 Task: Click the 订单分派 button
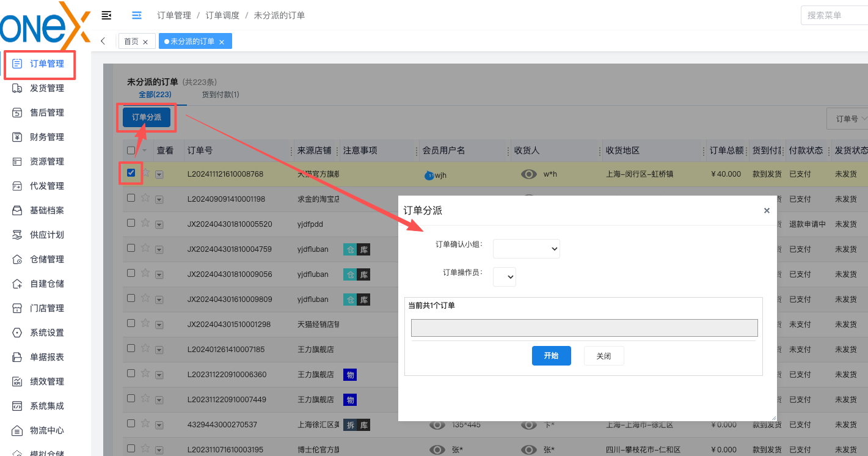pyautogui.click(x=147, y=117)
